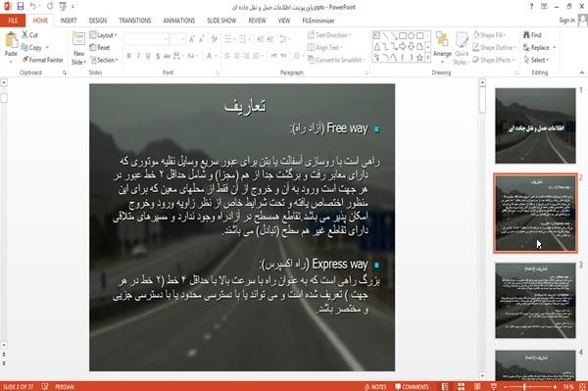Screen dimensions: 588x391
Task: Switch to Reading View icon
Action: (x=477, y=387)
